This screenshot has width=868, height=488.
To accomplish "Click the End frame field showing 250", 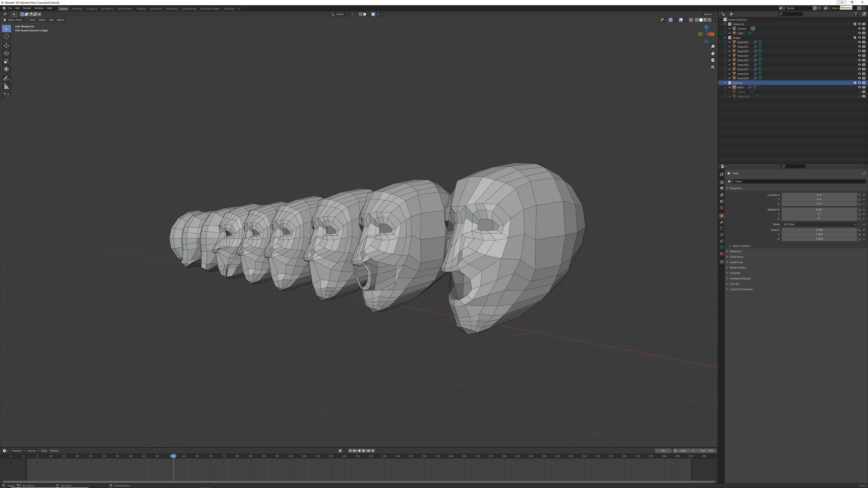I will coord(707,451).
